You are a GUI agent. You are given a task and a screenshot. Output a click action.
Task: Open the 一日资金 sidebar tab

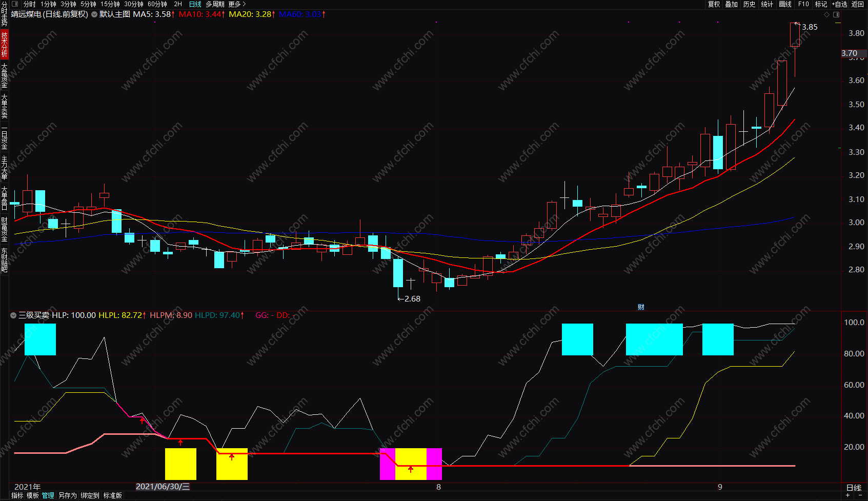click(4, 137)
